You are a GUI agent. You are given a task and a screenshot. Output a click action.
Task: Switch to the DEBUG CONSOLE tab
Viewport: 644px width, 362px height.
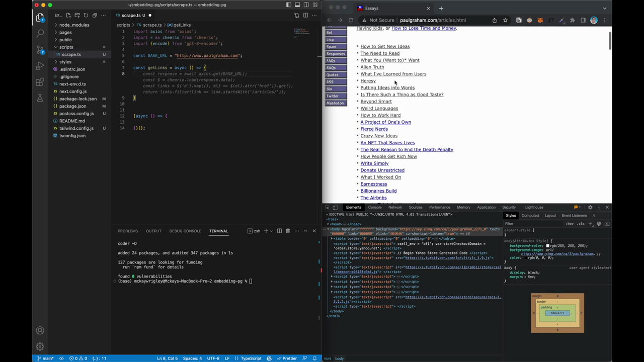tap(185, 231)
